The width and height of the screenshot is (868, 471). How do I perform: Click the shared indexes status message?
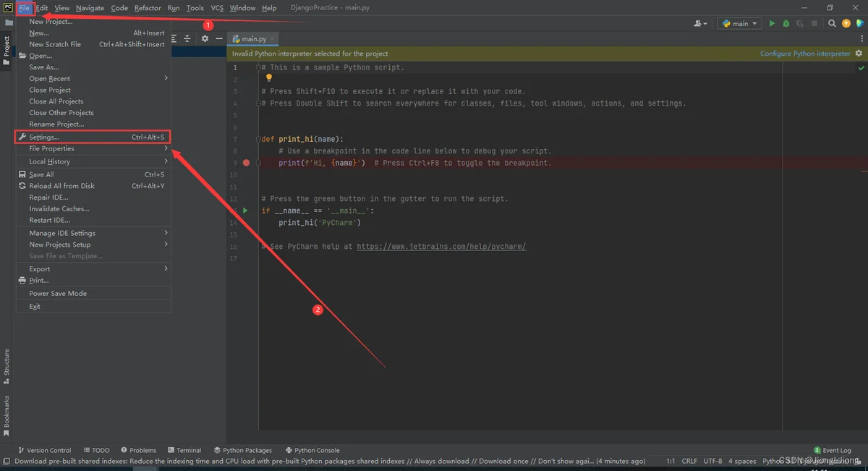click(x=330, y=461)
